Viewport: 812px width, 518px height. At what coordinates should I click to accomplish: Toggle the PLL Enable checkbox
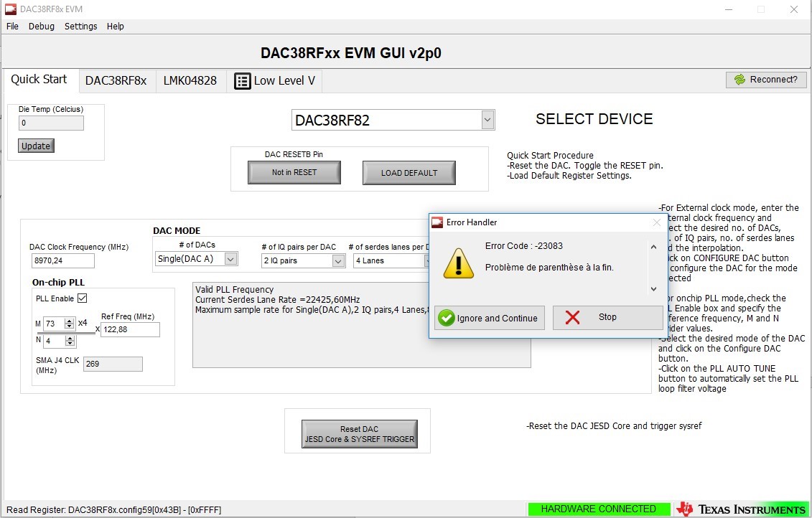83,298
